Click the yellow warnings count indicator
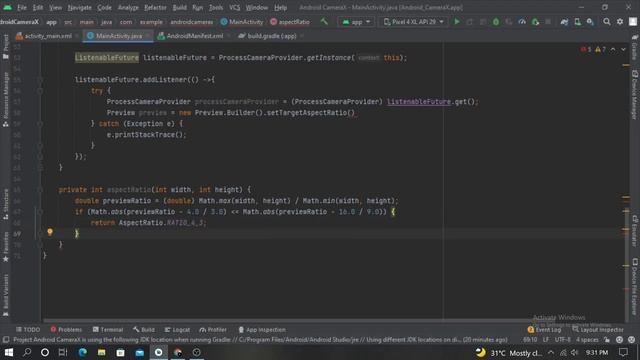Image resolution: width=640 pixels, height=360 pixels. coord(600,49)
